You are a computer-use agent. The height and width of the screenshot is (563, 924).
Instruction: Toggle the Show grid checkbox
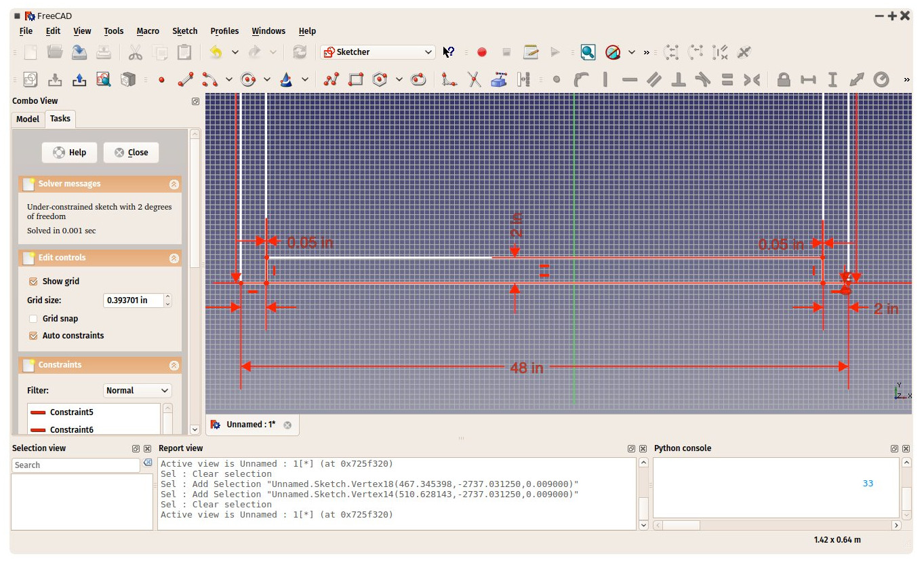(x=33, y=281)
